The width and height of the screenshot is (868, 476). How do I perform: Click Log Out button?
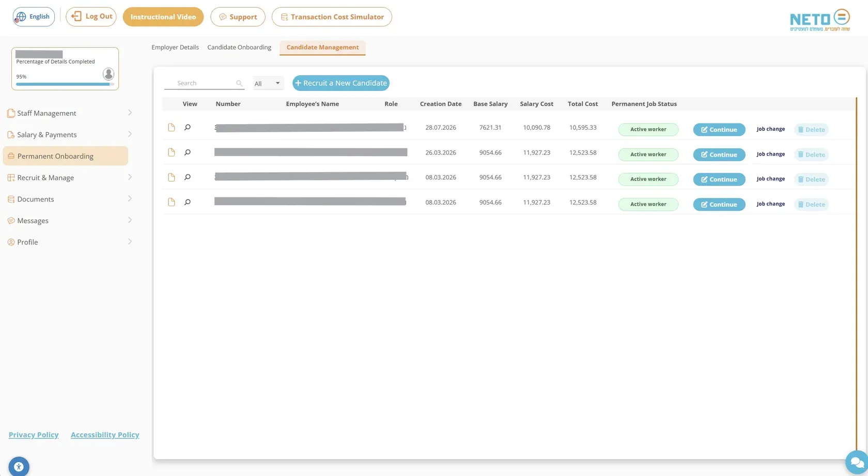click(91, 17)
